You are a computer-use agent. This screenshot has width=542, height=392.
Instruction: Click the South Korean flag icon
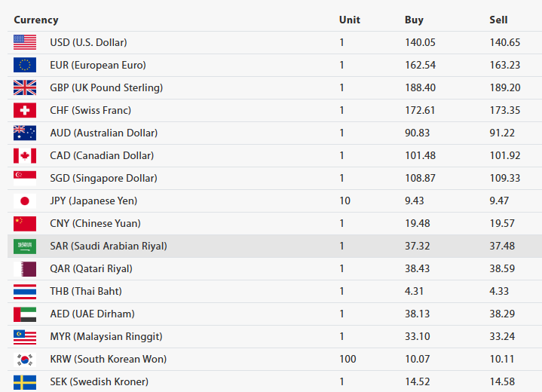coord(25,360)
